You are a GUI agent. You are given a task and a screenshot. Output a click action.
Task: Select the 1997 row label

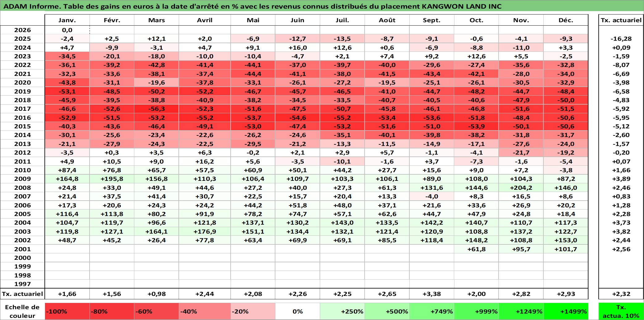pos(22,284)
